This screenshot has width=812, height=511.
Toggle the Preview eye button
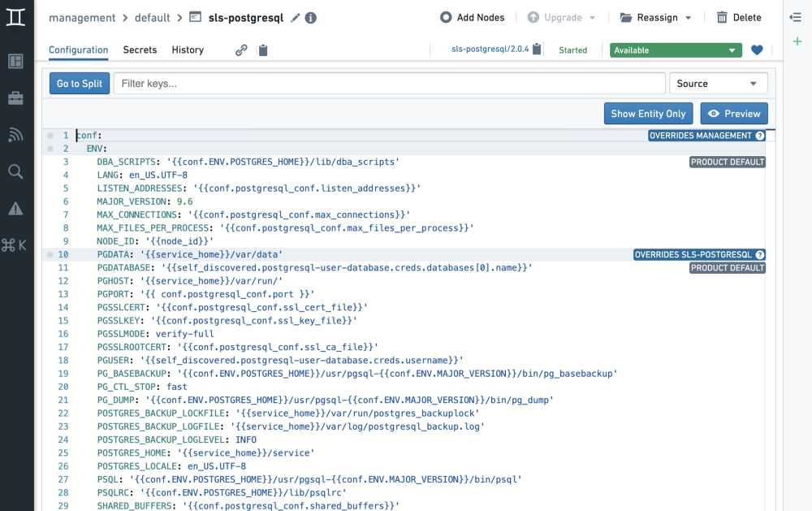pos(734,114)
